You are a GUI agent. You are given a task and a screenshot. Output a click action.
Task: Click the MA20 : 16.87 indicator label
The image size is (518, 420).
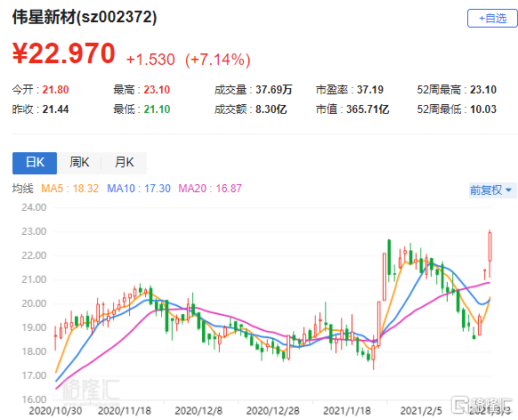click(x=210, y=189)
